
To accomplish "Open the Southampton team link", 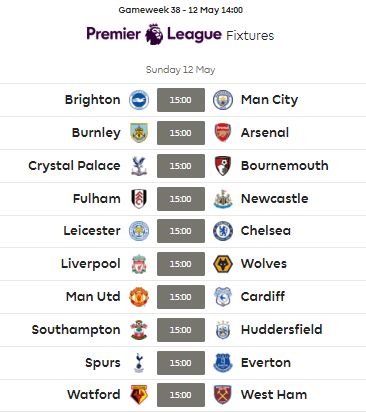I will [x=76, y=330].
